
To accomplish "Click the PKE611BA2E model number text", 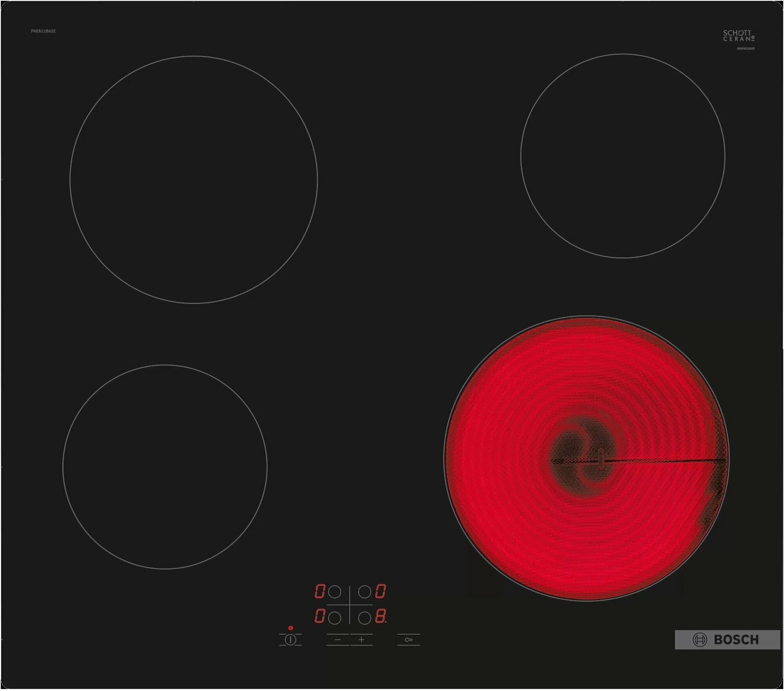I will point(44,31).
